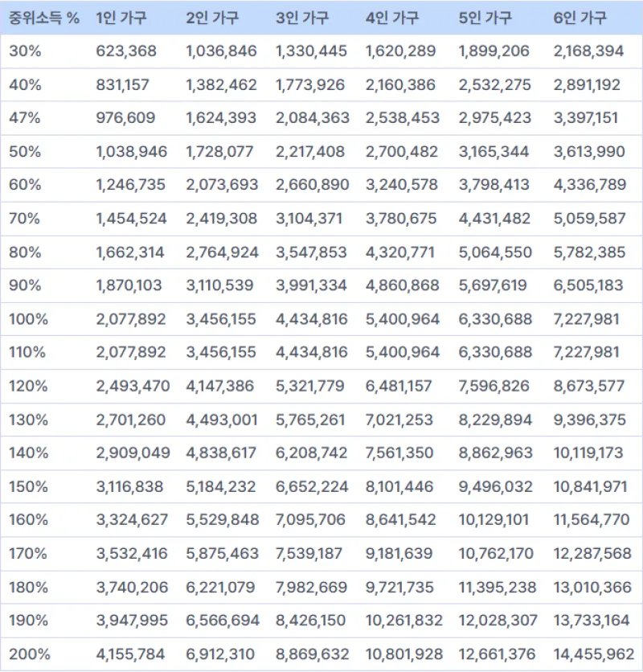Select the 3인 가구 column header
Viewport: 643px width, 672px height.
(x=301, y=18)
